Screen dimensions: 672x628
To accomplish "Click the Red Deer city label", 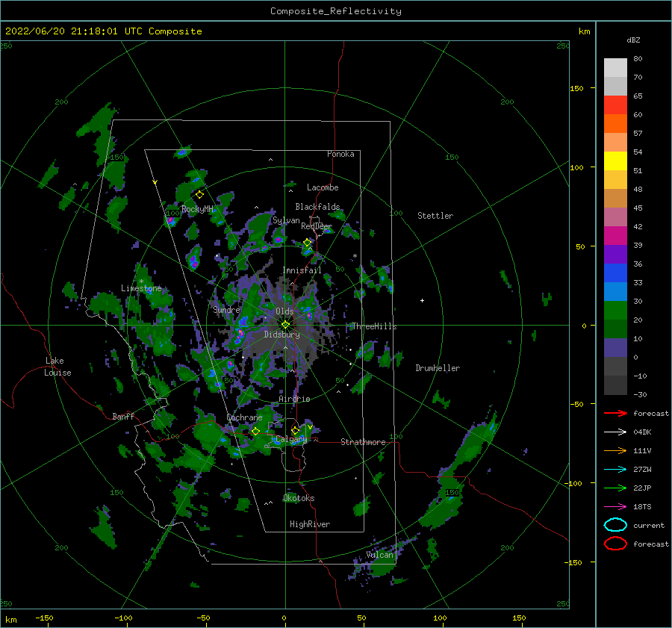I will coord(317,226).
